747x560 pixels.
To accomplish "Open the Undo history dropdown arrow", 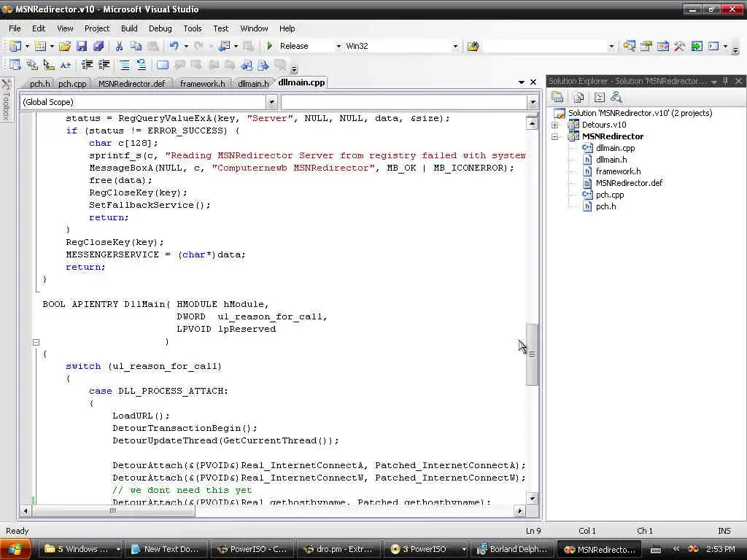I will [186, 47].
